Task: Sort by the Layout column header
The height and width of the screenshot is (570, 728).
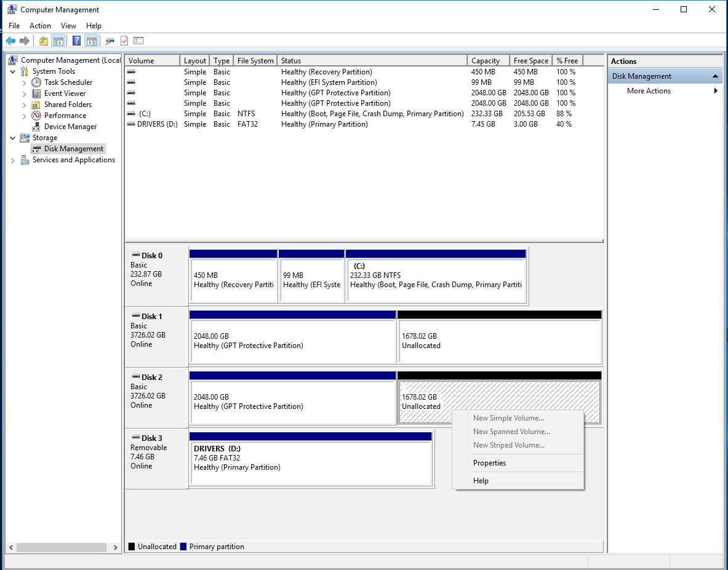Action: pos(195,61)
